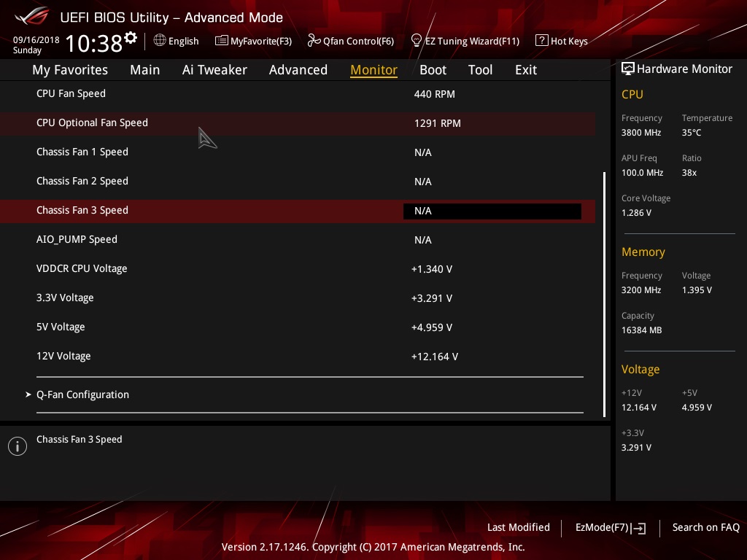Click the EZ Tuning Wizard bulb icon
The height and width of the screenshot is (560, 747).
417,41
